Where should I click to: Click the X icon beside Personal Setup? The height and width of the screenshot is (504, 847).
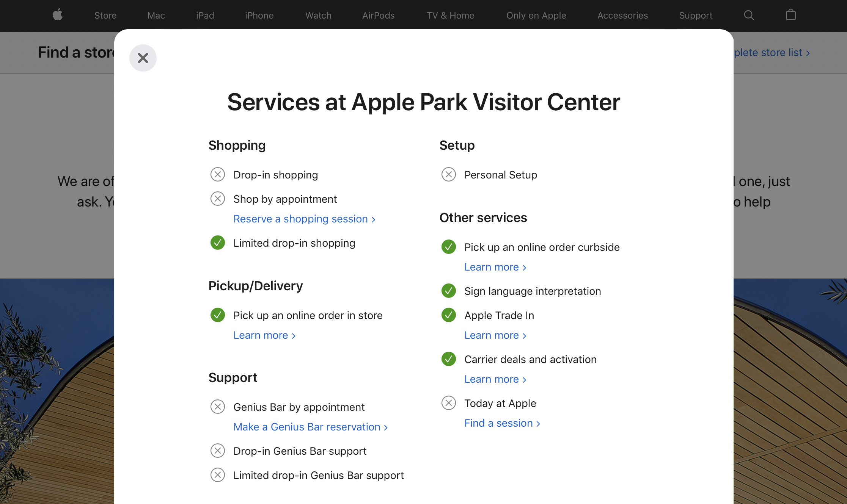point(448,175)
